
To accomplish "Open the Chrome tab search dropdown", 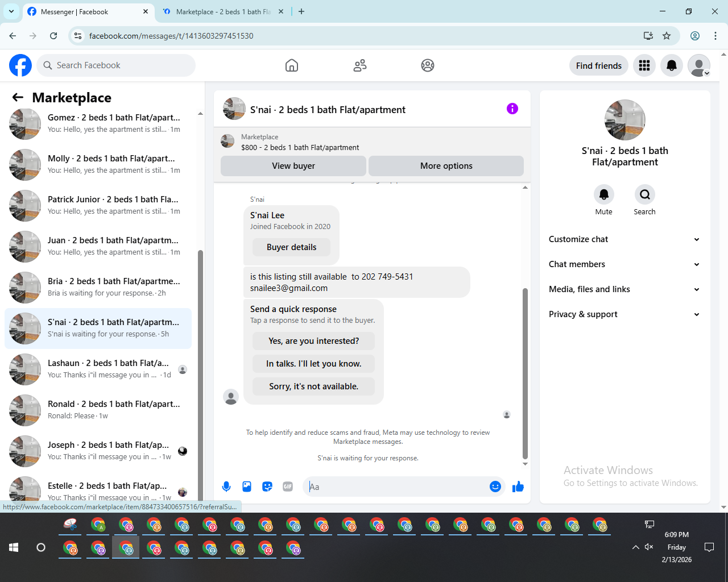I will tap(11, 11).
